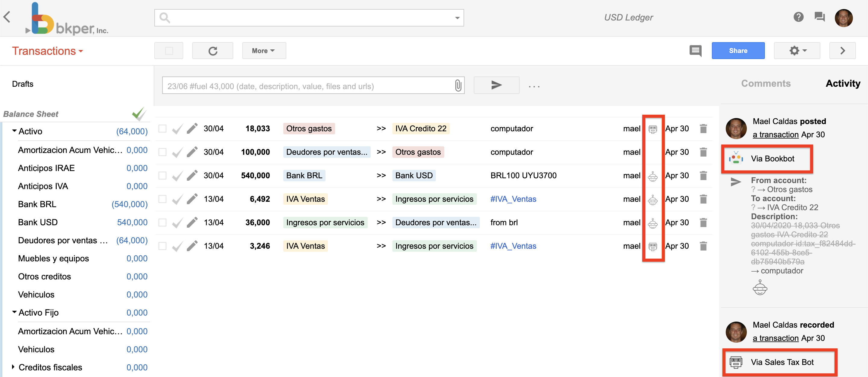Image resolution: width=868 pixels, height=377 pixels.
Task: Click inside the transaction entry field
Action: [303, 86]
